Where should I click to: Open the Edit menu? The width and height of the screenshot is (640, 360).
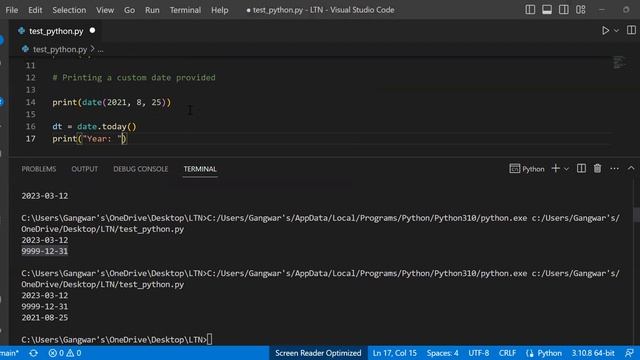click(x=35, y=10)
